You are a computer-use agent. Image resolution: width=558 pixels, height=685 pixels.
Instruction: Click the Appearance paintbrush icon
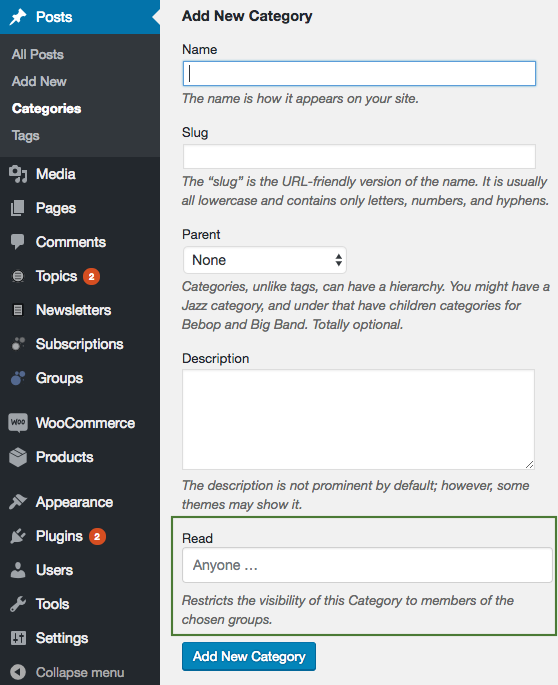(x=18, y=502)
